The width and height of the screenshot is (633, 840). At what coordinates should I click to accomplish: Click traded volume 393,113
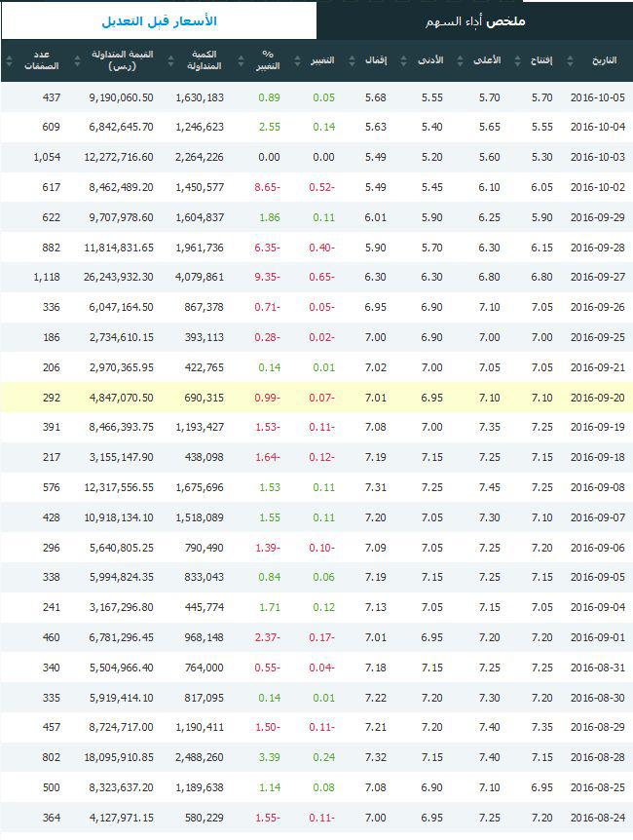pos(205,337)
